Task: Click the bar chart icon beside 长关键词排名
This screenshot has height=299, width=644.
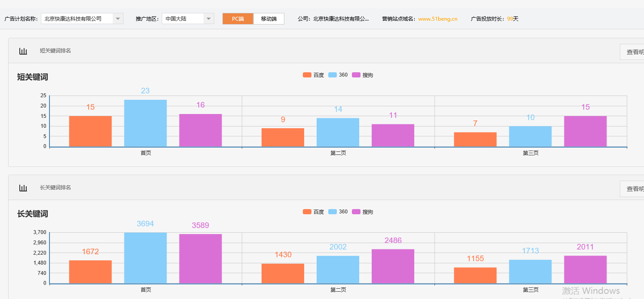Action: [23, 188]
